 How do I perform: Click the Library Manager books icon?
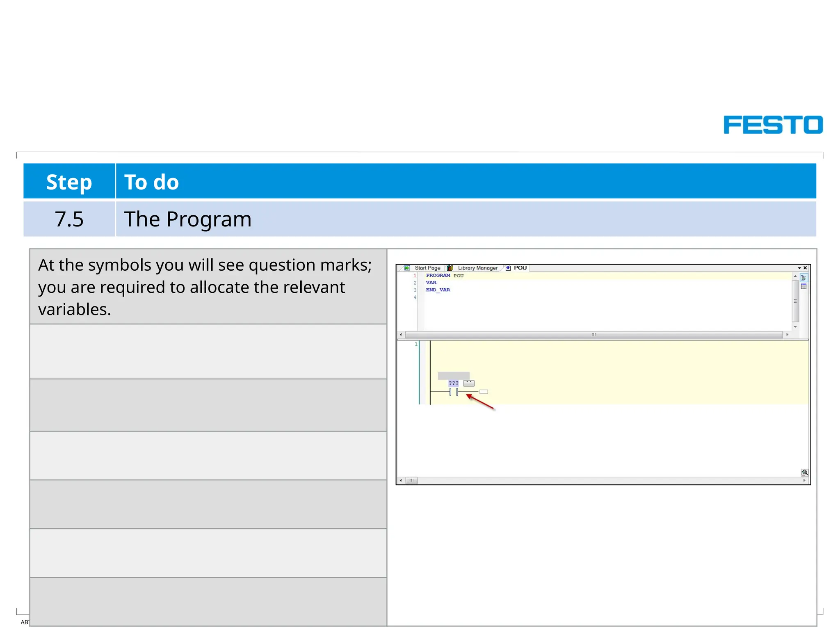pyautogui.click(x=450, y=268)
